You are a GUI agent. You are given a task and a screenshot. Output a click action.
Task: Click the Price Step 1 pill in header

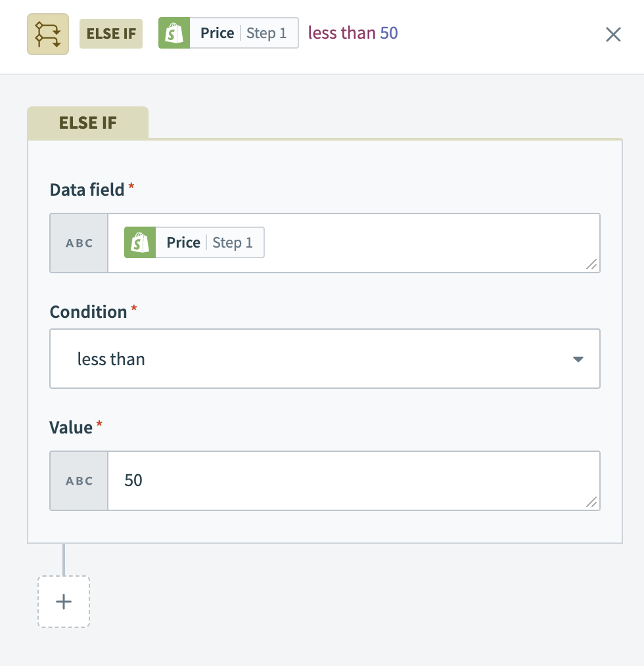coord(244,33)
